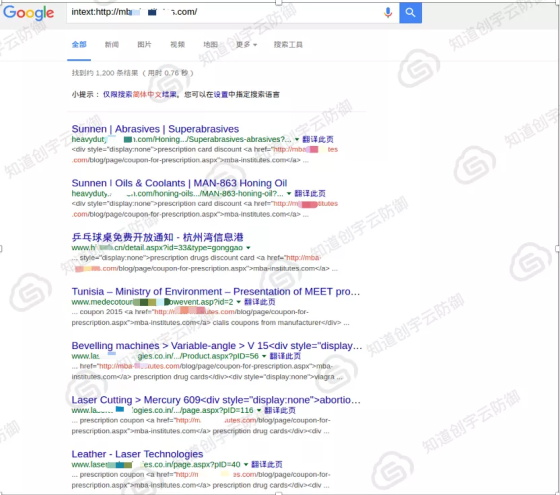
Task: Open Sunnen MAN-863 Honing Oil result
Action: click(x=179, y=183)
